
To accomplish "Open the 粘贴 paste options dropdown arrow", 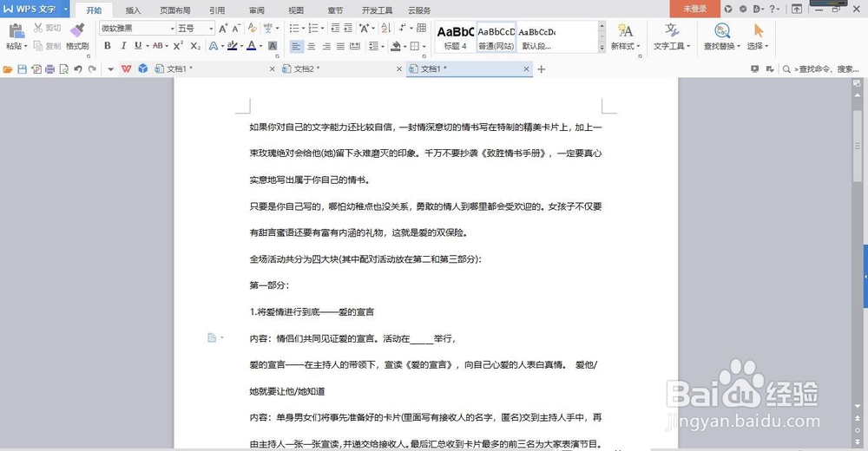I will 25,47.
